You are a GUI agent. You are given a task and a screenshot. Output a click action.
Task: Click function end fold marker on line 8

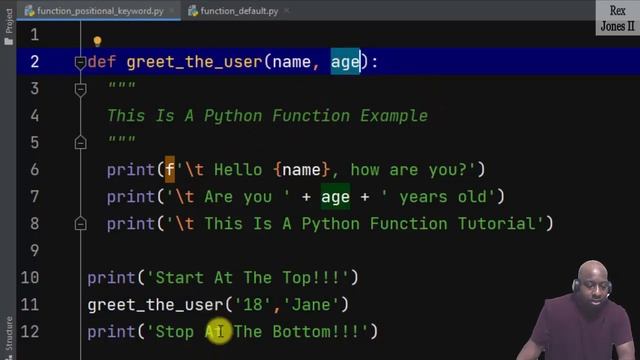click(x=80, y=223)
